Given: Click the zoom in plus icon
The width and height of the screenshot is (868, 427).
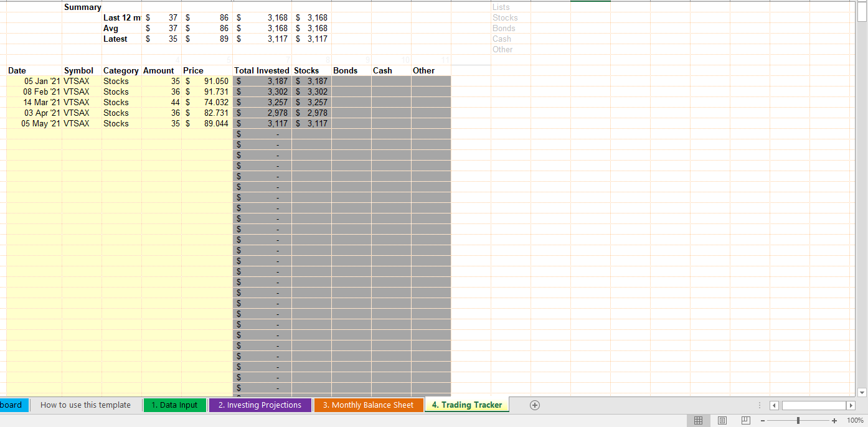Looking at the screenshot, I should pos(834,421).
